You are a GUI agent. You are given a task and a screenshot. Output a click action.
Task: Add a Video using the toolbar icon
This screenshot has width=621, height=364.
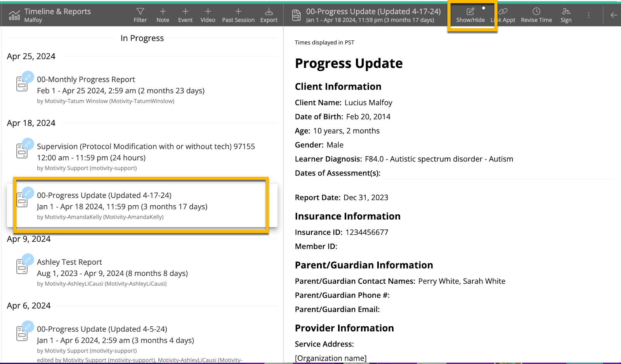click(208, 15)
